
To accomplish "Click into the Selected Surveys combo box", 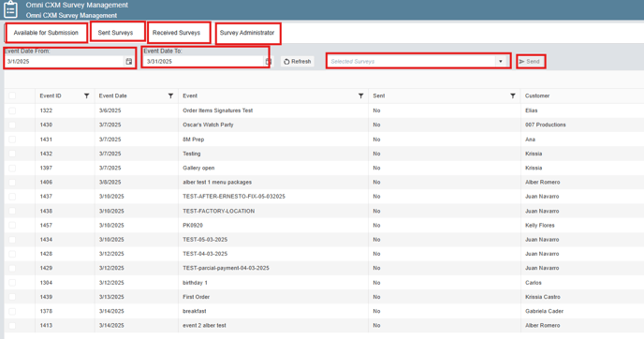I will click(412, 62).
